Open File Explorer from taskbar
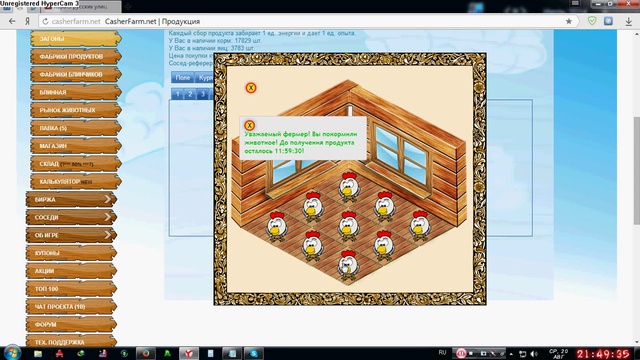Image resolution: width=640 pixels, height=360 pixels. pyautogui.click(x=38, y=353)
